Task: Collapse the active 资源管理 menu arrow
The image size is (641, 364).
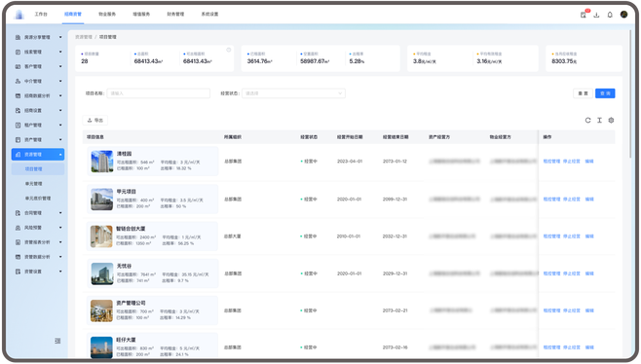Action: (60, 155)
